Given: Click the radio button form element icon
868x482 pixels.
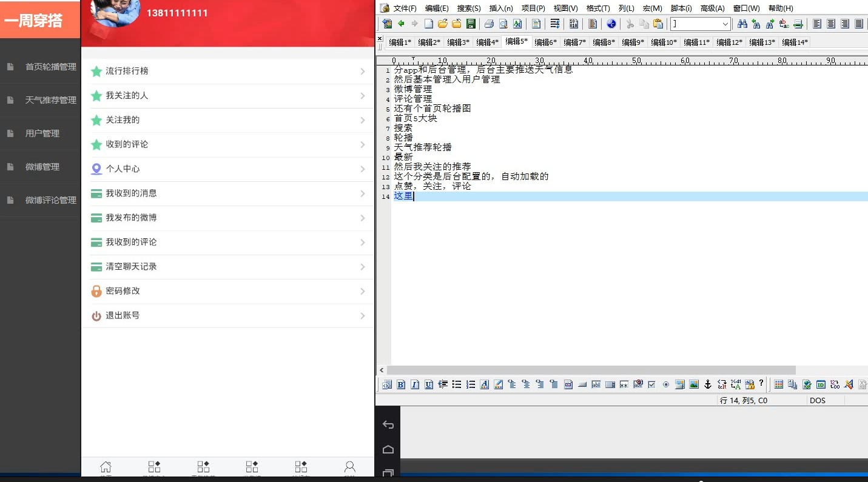Looking at the screenshot, I should coord(666,384).
